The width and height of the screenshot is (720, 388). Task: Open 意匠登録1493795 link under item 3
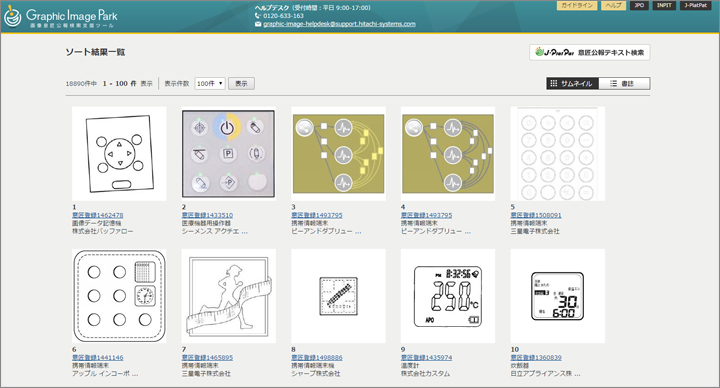pyautogui.click(x=317, y=215)
